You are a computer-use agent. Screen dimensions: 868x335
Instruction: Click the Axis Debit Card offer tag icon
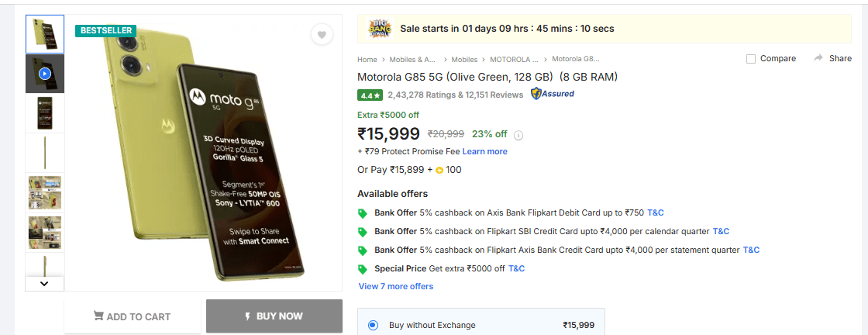point(363,213)
